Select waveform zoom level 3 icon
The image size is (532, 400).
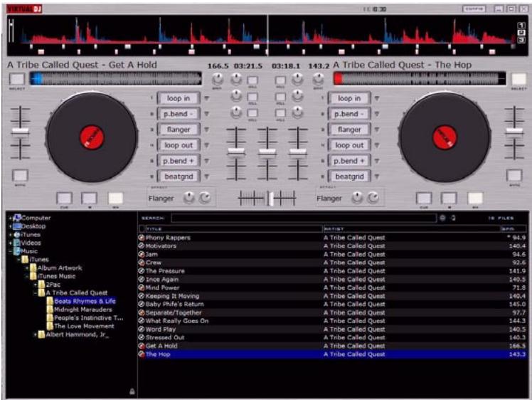coord(521,40)
